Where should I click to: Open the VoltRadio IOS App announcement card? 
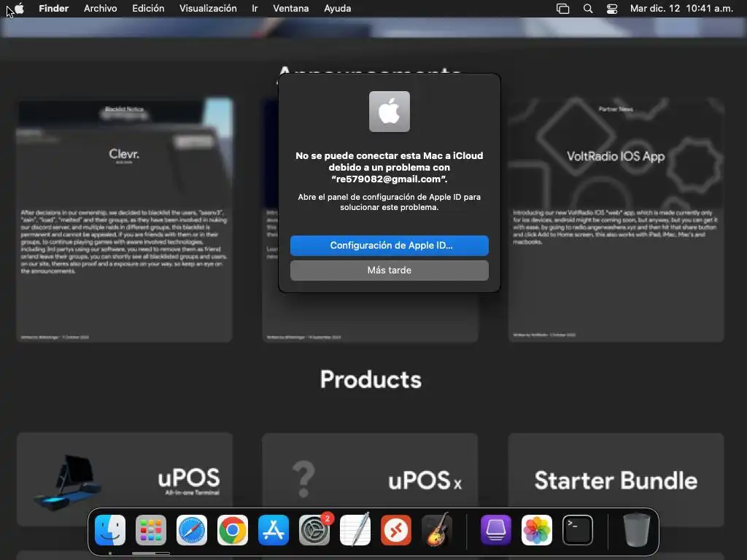pos(616,220)
